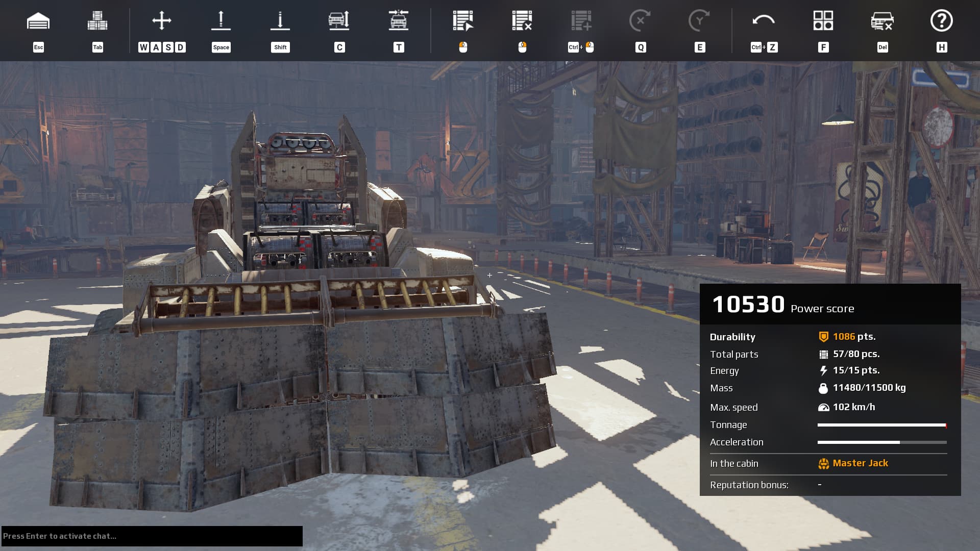Click the chat input field
The image size is (980, 551).
tap(152, 536)
